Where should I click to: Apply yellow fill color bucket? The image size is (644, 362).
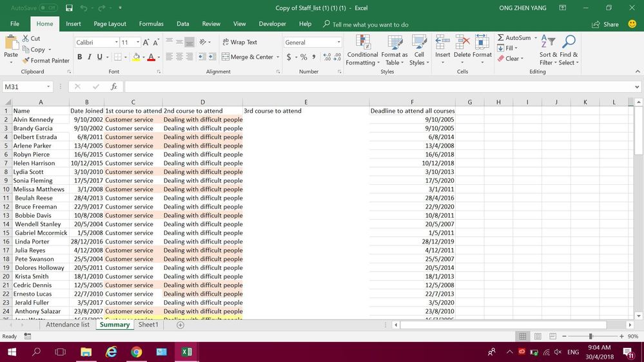(x=136, y=57)
